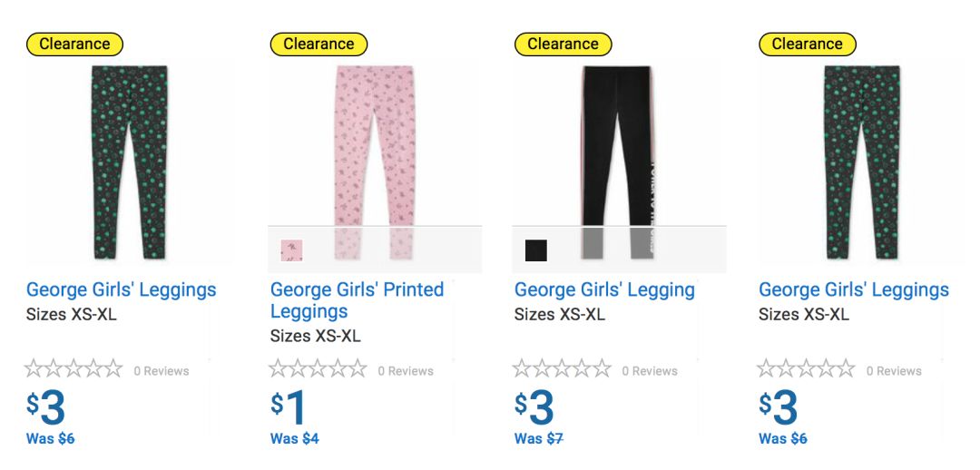The height and width of the screenshot is (470, 980).
Task: Click 0 Reviews beside Printed Leggings stars
Action: [406, 371]
